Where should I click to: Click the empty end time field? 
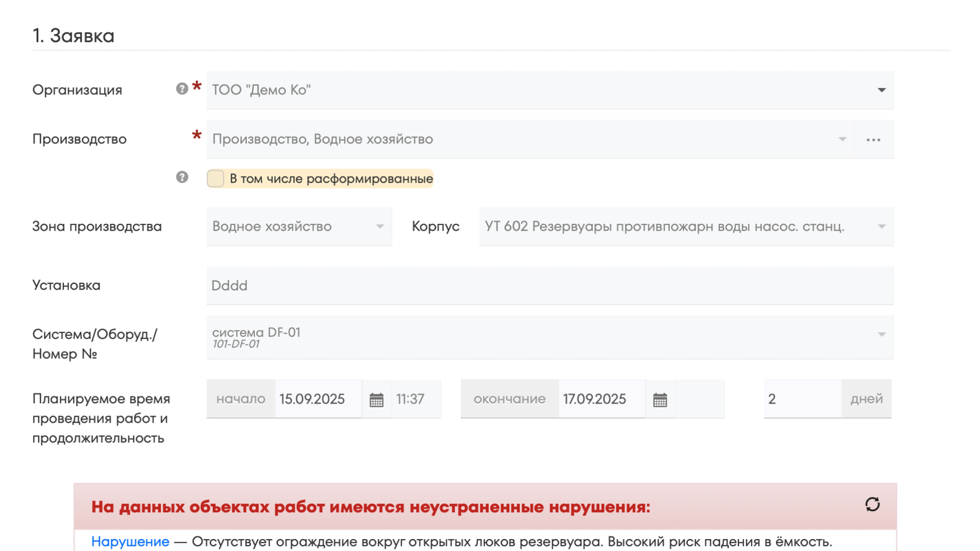(x=700, y=399)
